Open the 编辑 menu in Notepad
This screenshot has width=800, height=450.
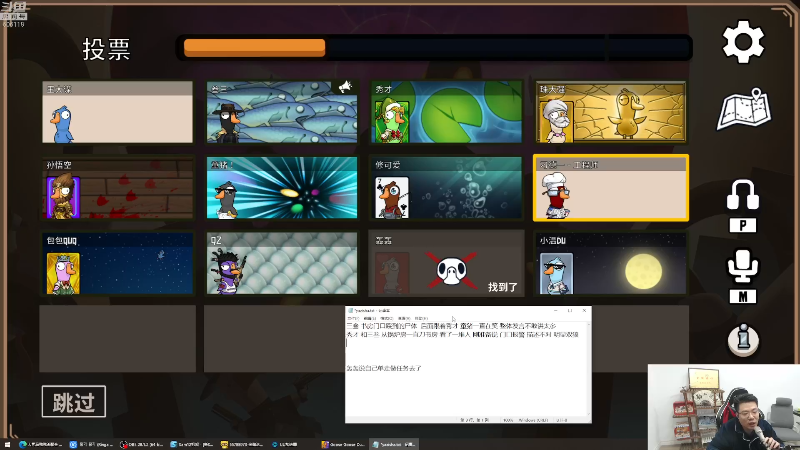[369, 318]
